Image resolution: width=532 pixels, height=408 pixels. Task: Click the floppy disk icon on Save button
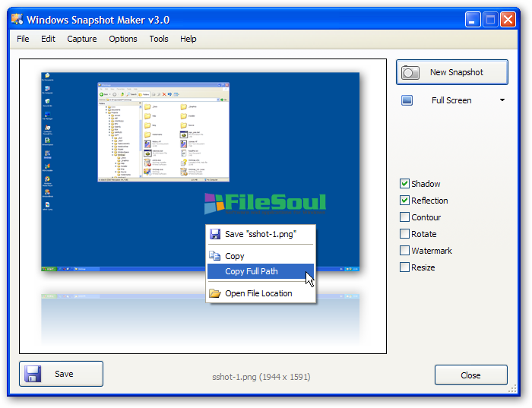33,374
